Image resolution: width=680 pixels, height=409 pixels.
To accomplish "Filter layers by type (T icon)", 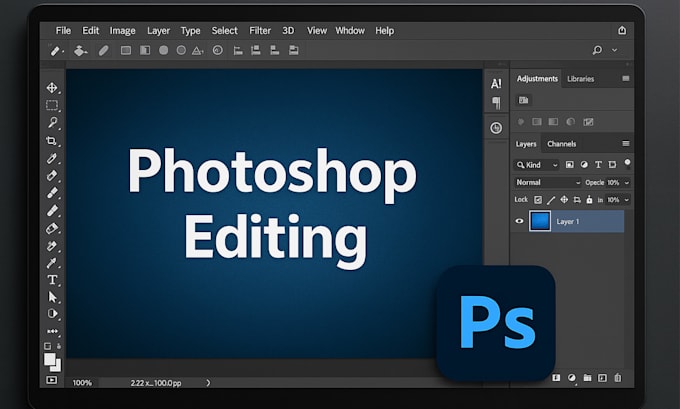I will click(x=598, y=164).
